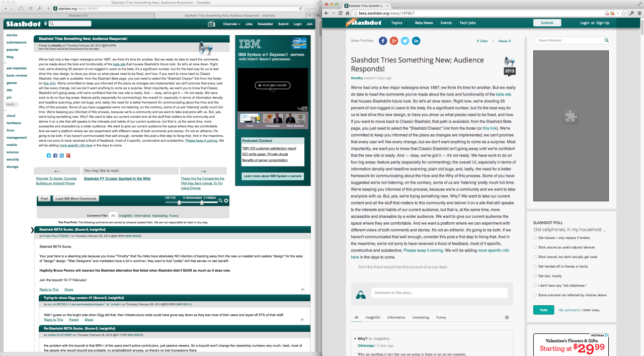Select All comments filter in classic comments

click(113, 215)
